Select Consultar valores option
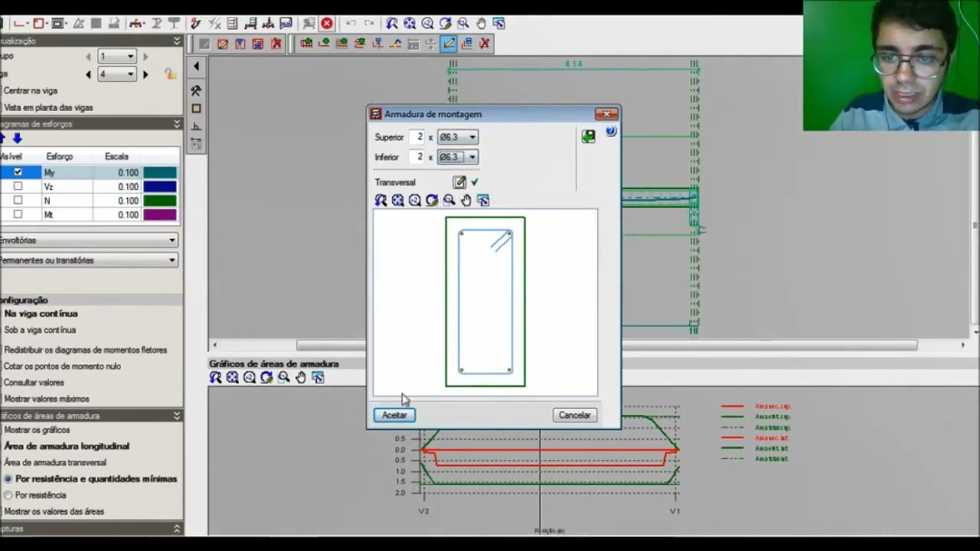 (x=34, y=383)
